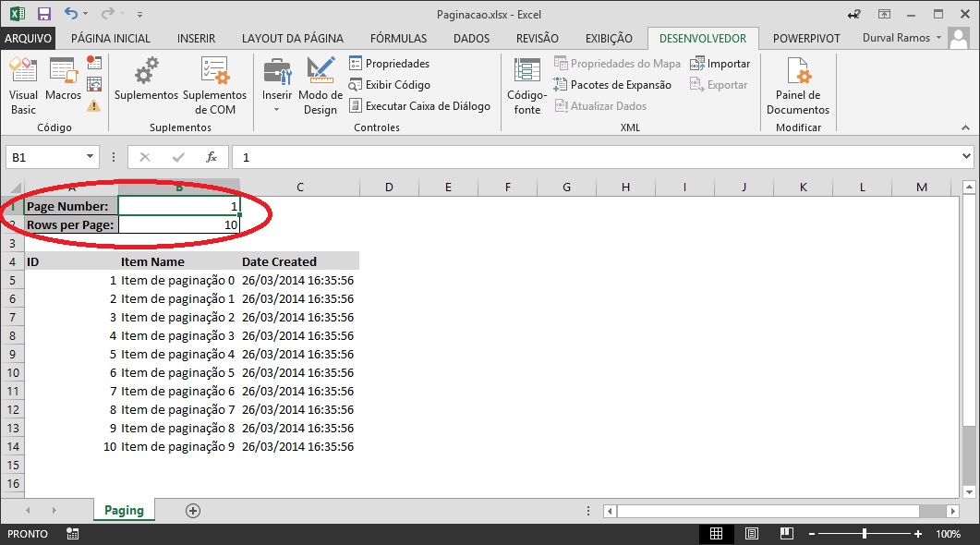Toggle Modo de Design
Viewport: 980px width, 545px height.
click(x=321, y=86)
